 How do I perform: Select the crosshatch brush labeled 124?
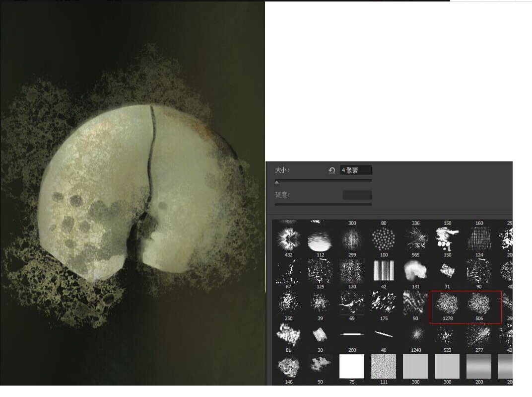(x=479, y=239)
